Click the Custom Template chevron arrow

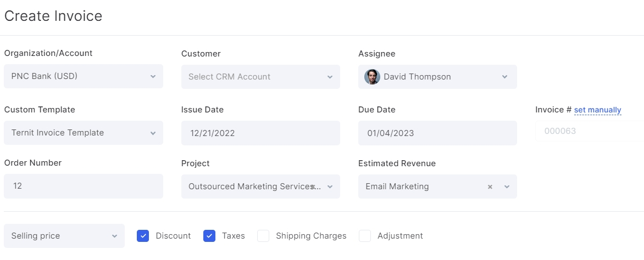tap(153, 133)
